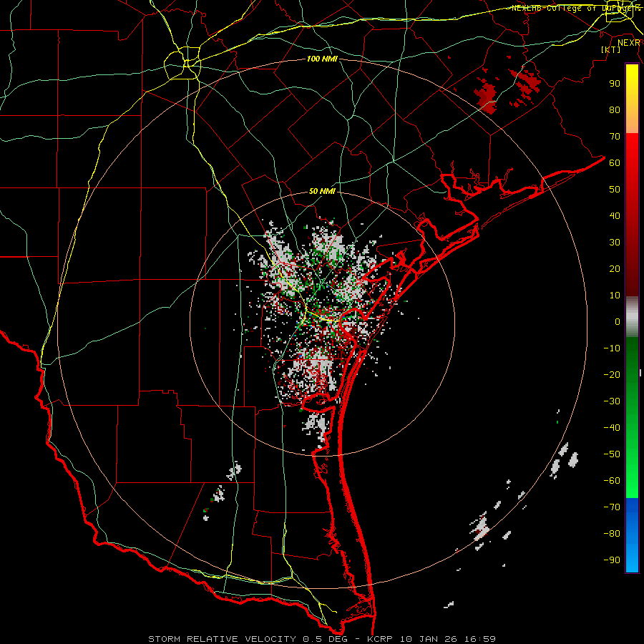Click the -20 value on the velocity scale
The image size is (644, 644).
[612, 374]
